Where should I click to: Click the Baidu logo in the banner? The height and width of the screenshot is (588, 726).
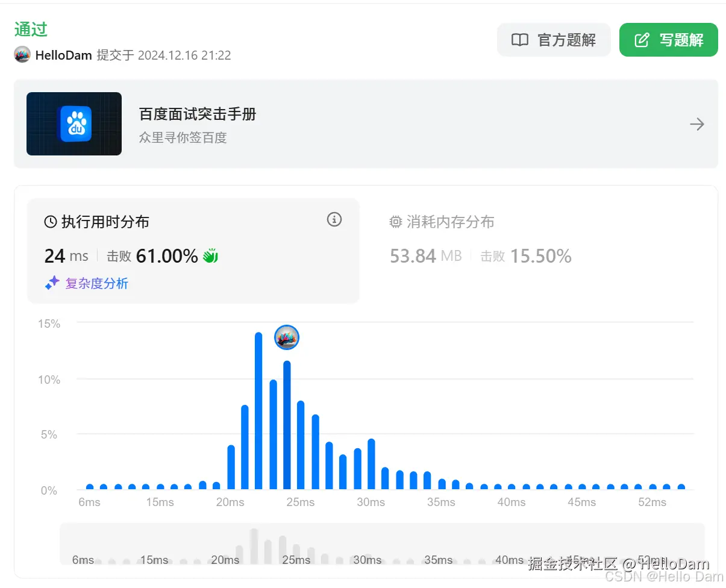[x=74, y=124]
